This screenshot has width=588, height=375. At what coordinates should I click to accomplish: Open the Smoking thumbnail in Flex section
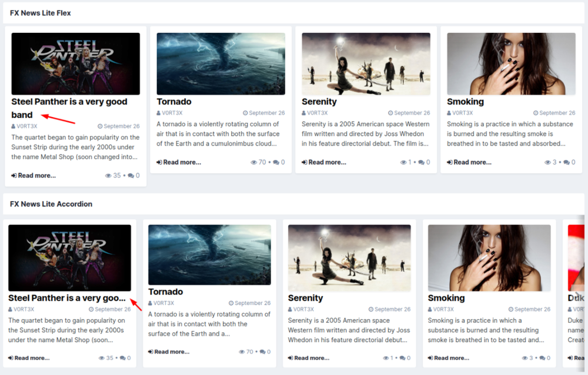511,63
